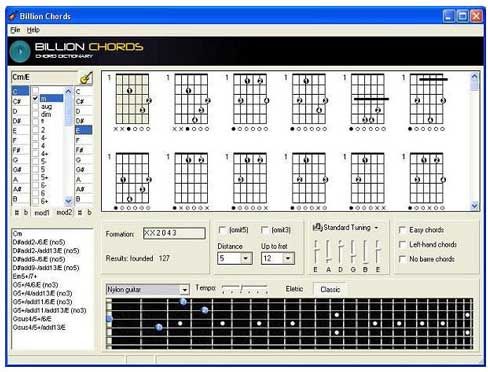The image size is (488, 372).
Task: Adjust the Tempo slider
Action: pyautogui.click(x=244, y=288)
